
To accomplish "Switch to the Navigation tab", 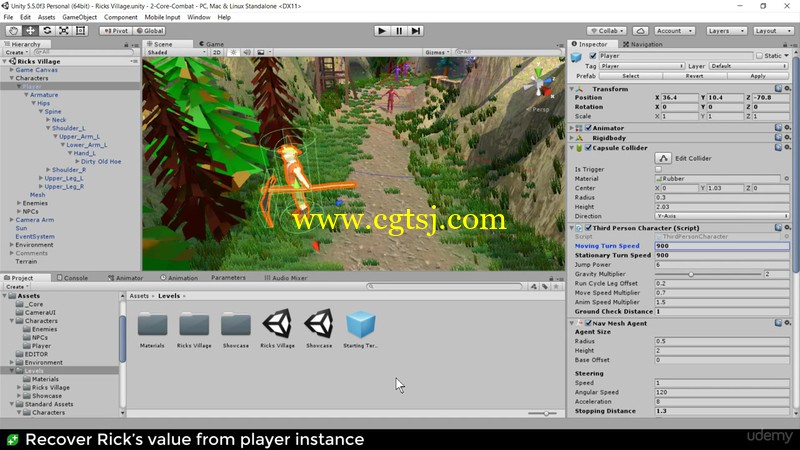I will click(642, 44).
